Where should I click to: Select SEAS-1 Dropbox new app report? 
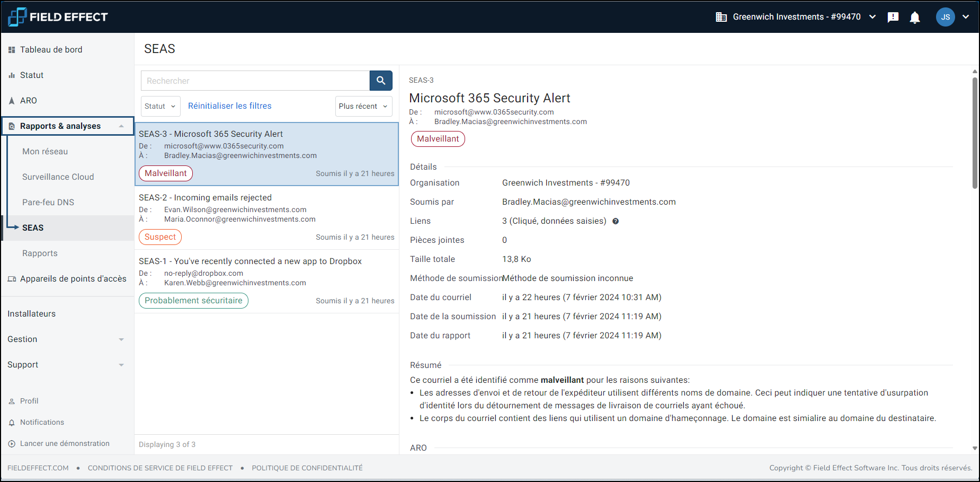click(x=266, y=281)
